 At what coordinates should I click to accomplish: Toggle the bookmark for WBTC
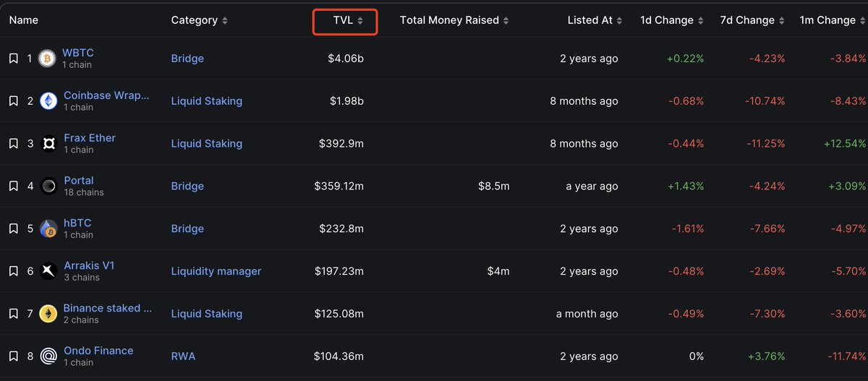coord(14,59)
